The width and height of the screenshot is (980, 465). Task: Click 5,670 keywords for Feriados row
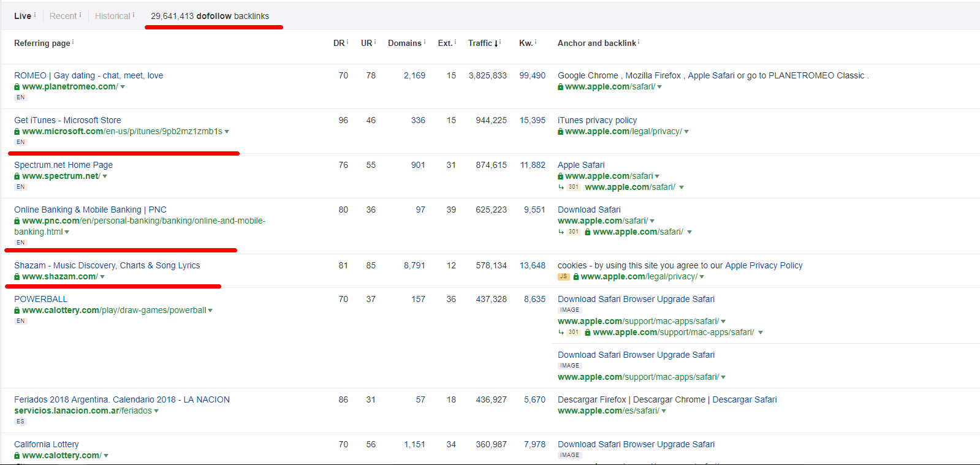pos(534,399)
